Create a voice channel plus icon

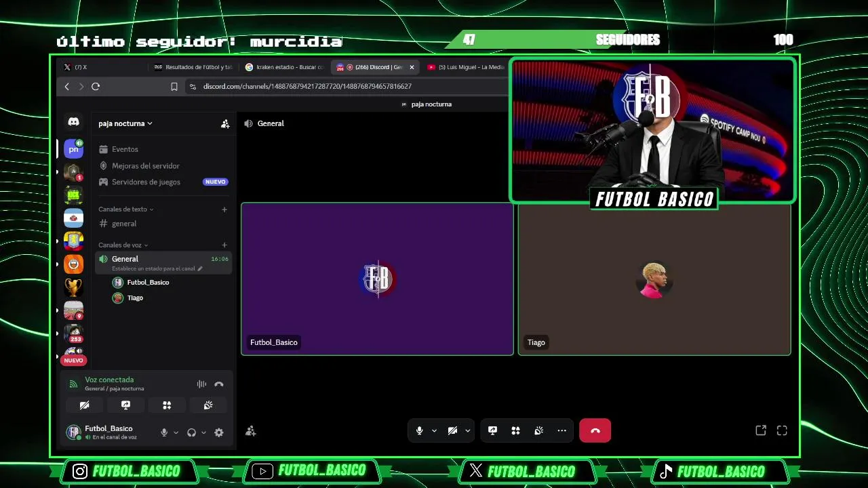coord(224,245)
